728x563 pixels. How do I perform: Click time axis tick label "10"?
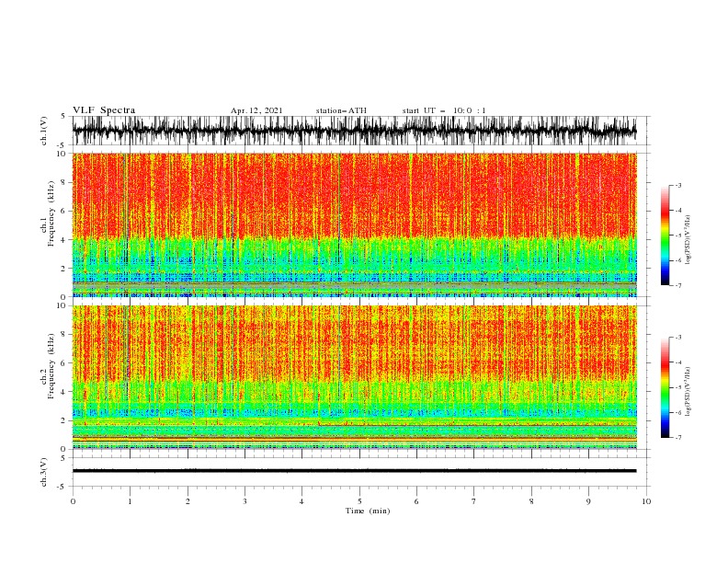coord(646,501)
